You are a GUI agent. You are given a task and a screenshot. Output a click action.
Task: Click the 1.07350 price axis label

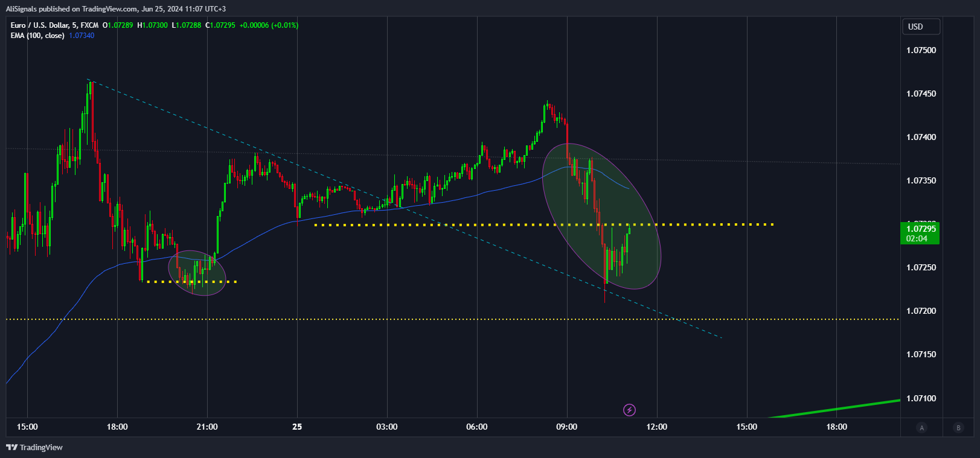pos(921,180)
